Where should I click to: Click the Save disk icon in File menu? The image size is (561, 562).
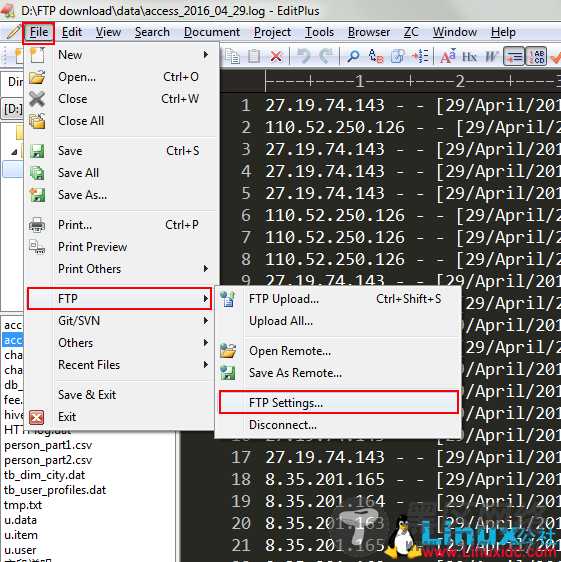tap(37, 151)
